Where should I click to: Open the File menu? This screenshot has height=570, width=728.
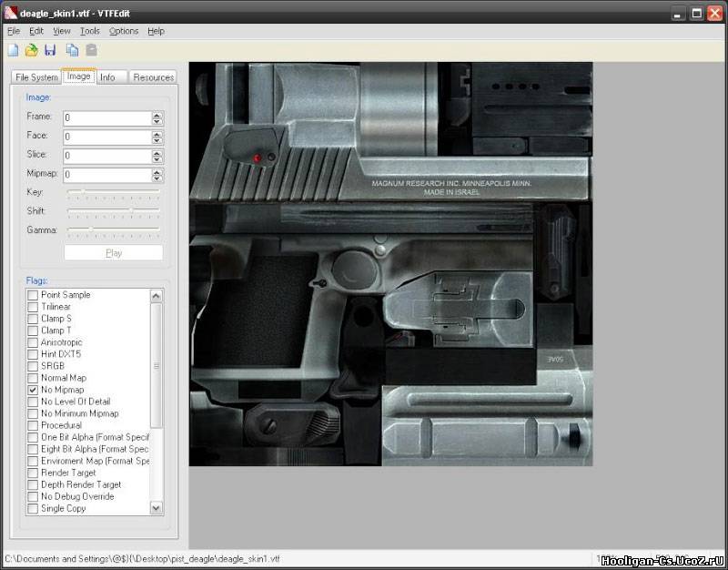tap(14, 31)
